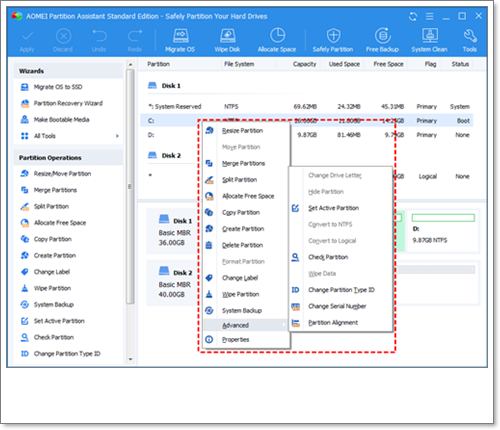Viewport: 500px width, 430px height.
Task: Launch the Safely Partition tool
Action: tap(333, 40)
